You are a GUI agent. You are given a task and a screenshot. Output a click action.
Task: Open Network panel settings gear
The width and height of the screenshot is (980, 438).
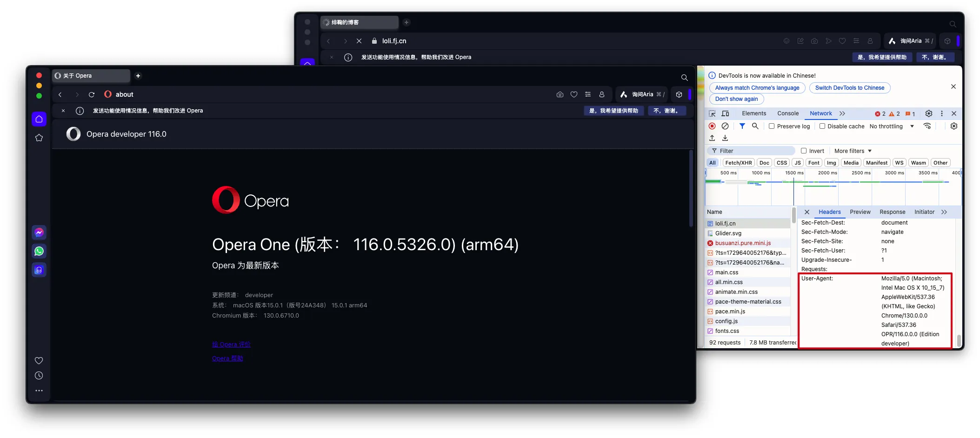click(954, 126)
